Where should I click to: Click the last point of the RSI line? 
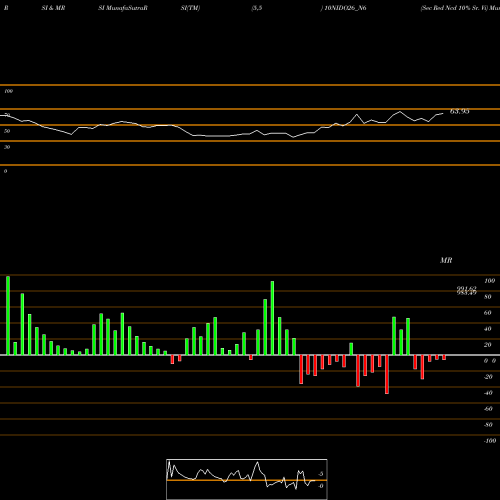pos(443,114)
